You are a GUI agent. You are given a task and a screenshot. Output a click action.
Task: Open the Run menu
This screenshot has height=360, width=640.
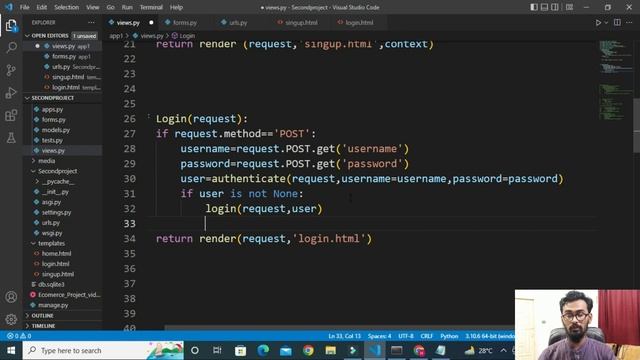click(127, 7)
